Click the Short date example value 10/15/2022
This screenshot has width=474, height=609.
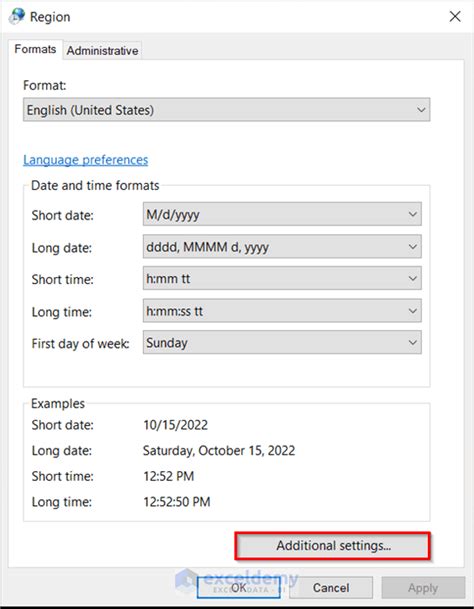click(176, 425)
